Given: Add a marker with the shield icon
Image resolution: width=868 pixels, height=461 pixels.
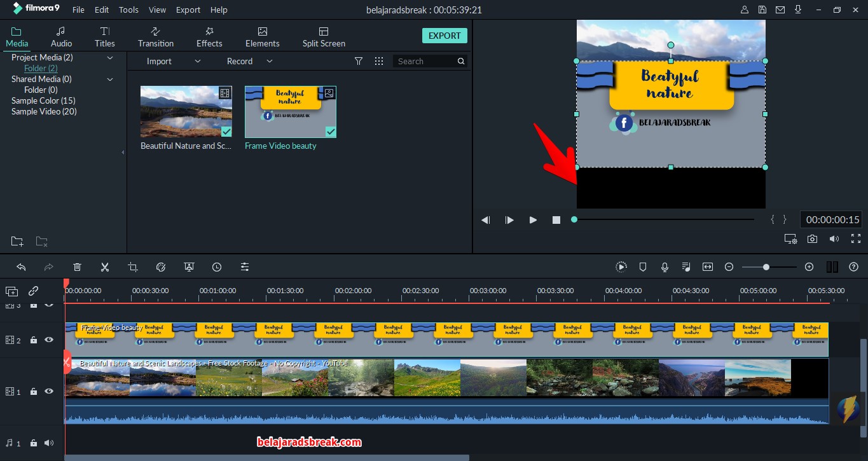Looking at the screenshot, I should [x=643, y=267].
